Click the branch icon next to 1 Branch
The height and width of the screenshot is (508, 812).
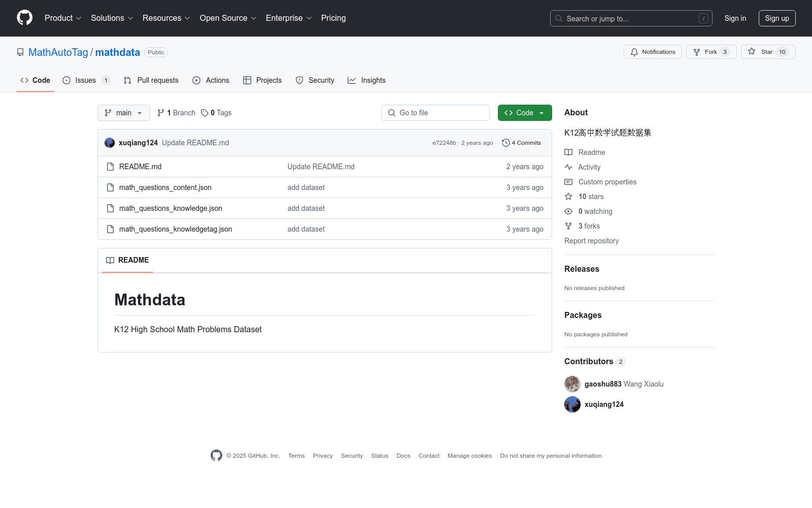161,113
